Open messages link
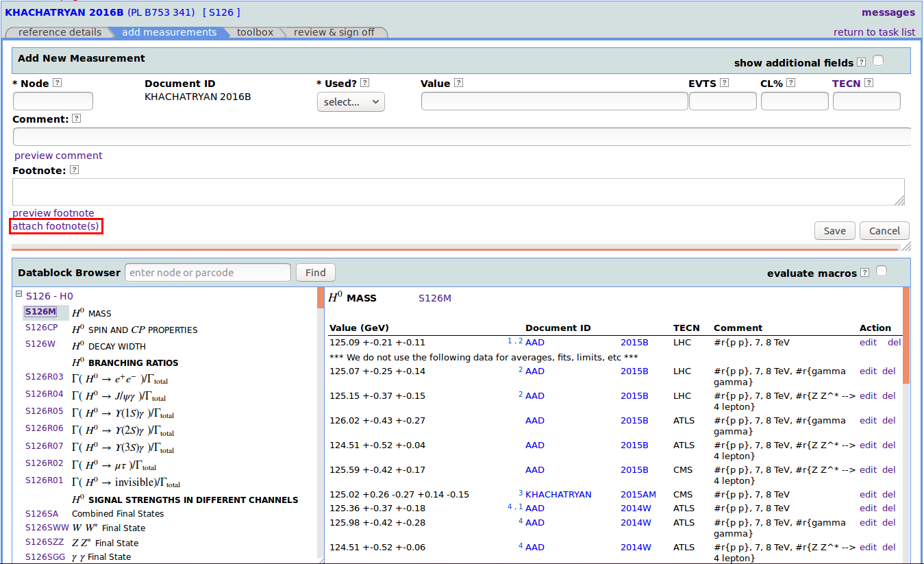 [888, 12]
